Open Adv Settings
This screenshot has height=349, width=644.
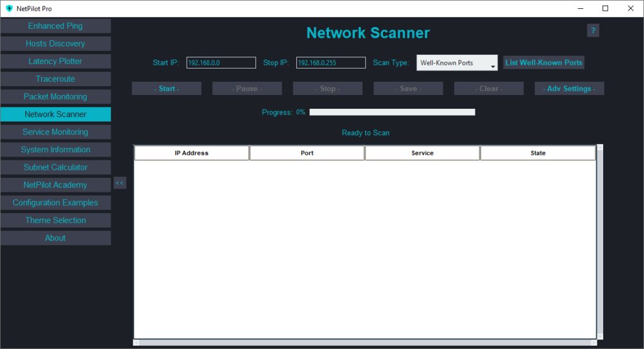569,88
